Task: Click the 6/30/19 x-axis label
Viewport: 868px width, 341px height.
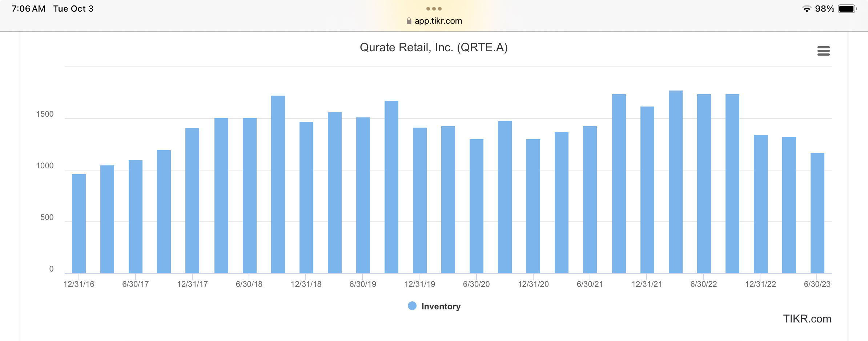Action: coord(363,284)
